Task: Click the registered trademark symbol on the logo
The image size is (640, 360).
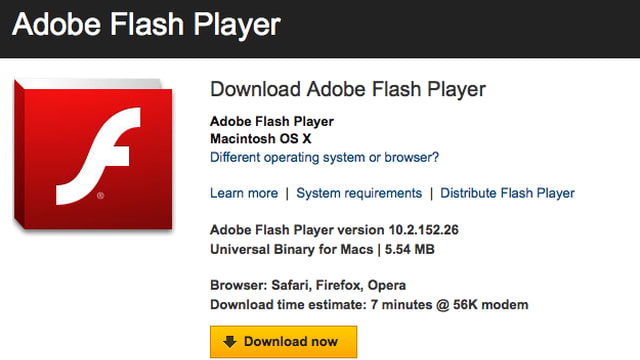Action: [x=100, y=196]
